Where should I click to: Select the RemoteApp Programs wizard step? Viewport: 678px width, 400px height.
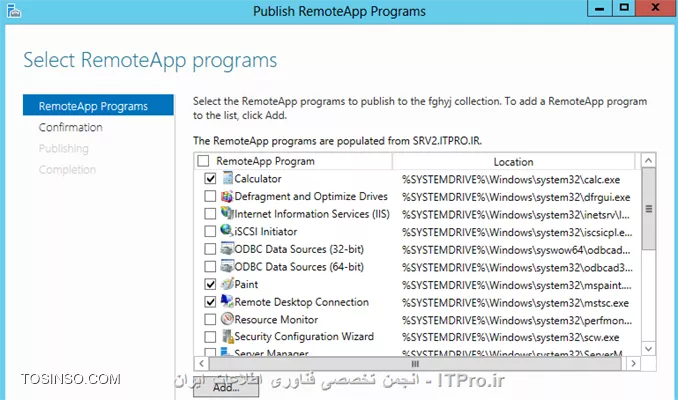[x=98, y=105]
